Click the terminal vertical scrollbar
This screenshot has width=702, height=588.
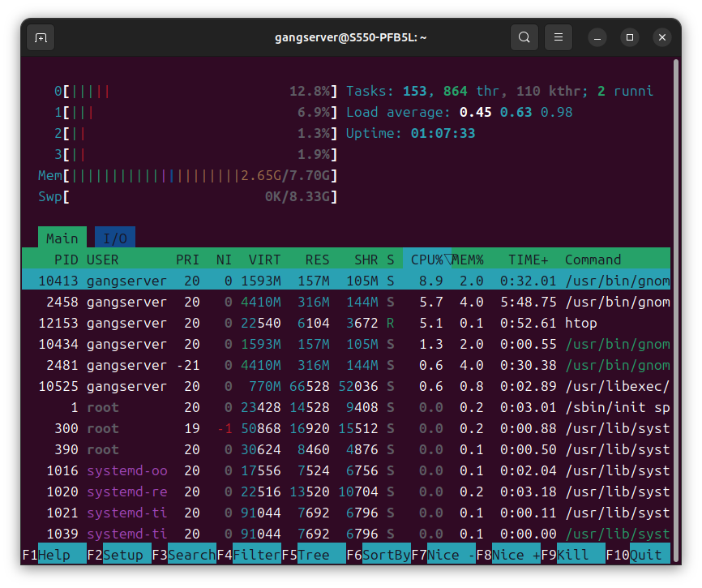(677, 309)
